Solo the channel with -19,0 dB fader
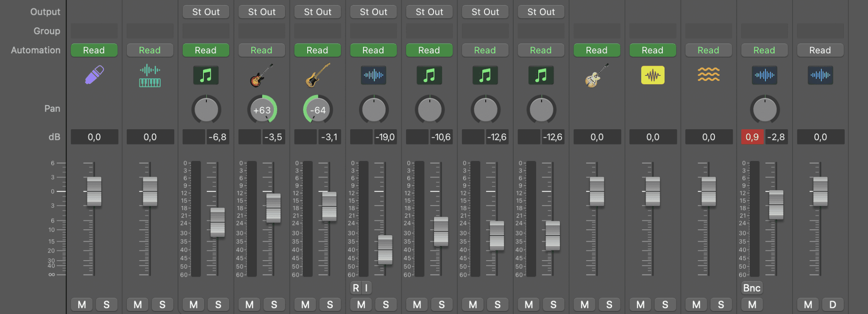This screenshot has width=868, height=314. point(386,305)
